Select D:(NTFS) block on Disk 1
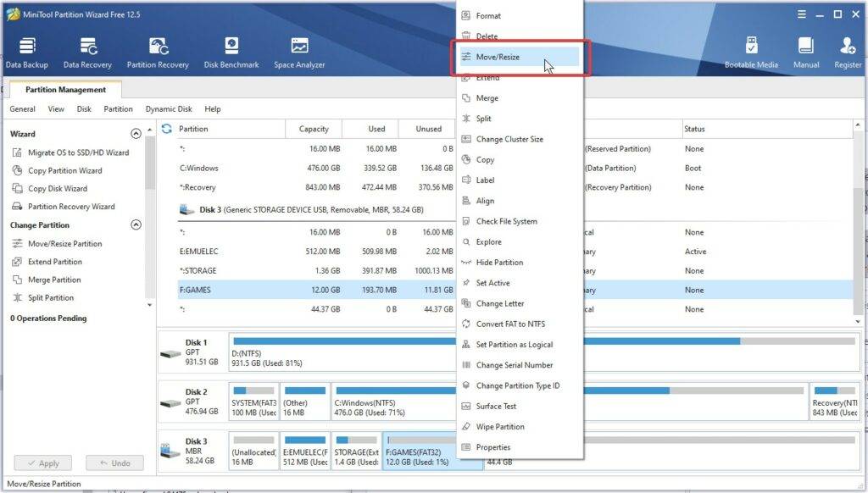 point(543,352)
